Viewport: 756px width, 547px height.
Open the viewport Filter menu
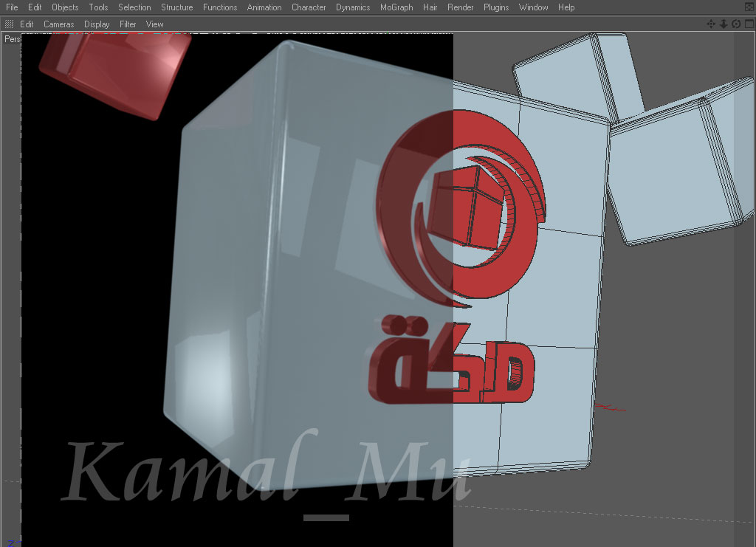[x=128, y=24]
